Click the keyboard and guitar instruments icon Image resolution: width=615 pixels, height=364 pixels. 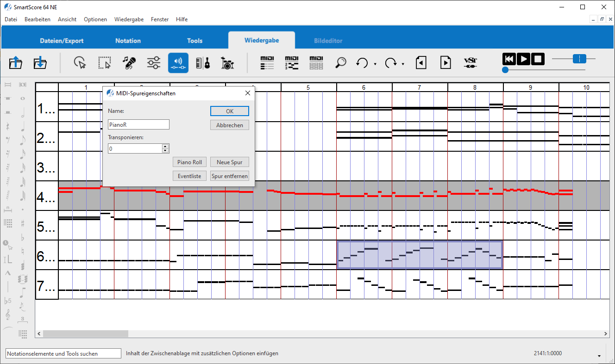coord(203,63)
